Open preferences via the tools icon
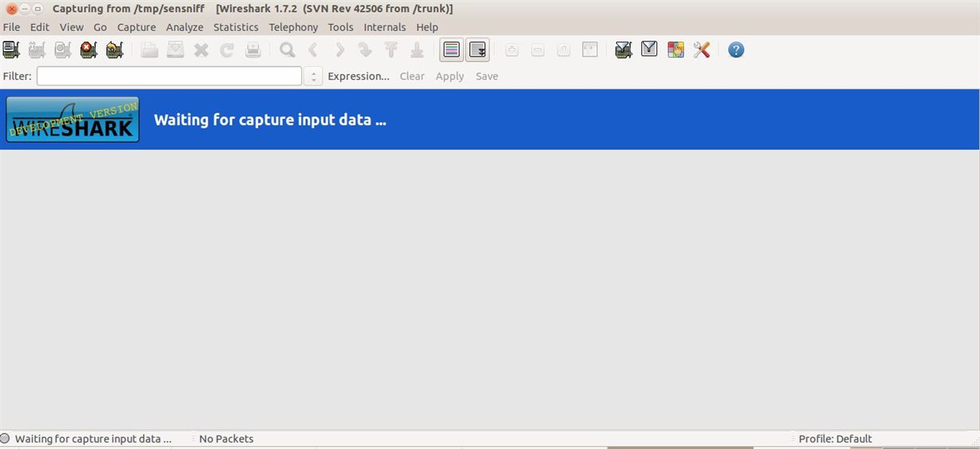 701,50
